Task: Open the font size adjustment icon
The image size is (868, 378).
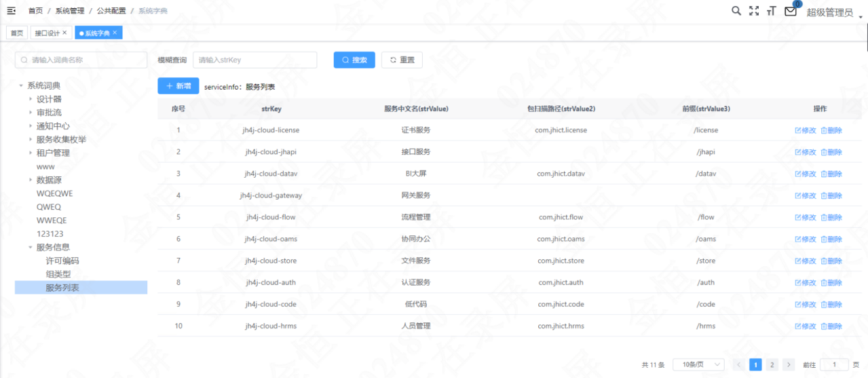Action: click(x=772, y=11)
